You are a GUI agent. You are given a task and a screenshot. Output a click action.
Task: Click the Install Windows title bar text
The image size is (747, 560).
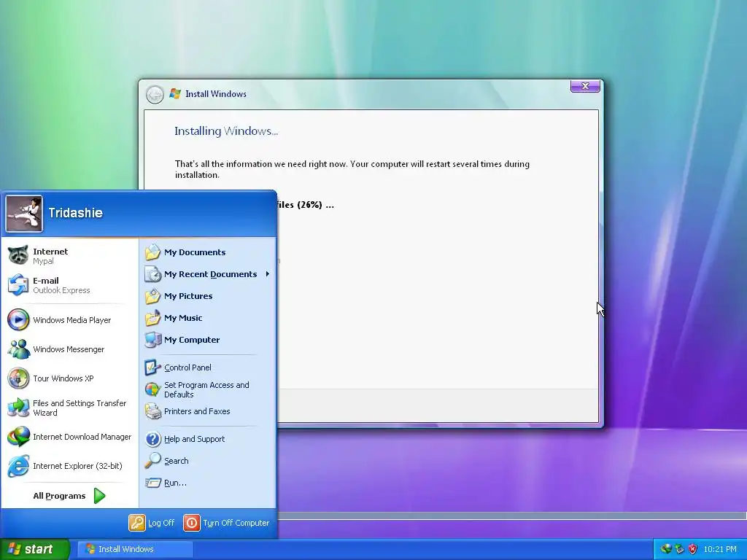(216, 94)
